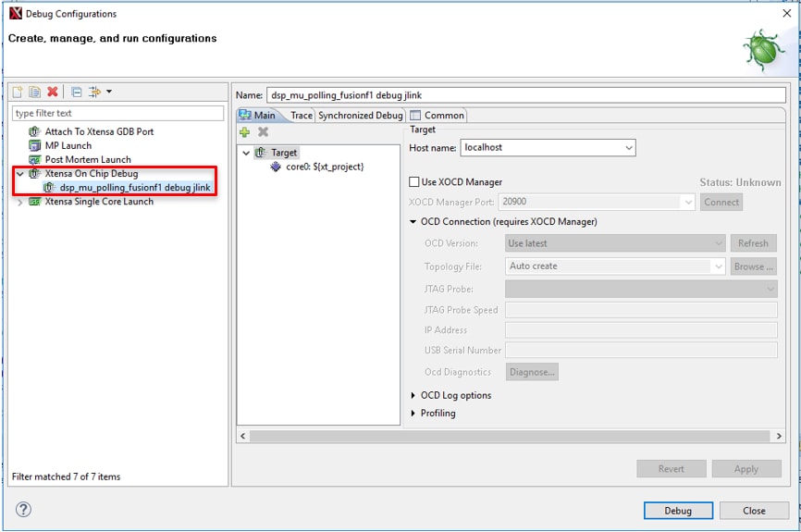The image size is (801, 532).
Task: Open the Host name dropdown
Action: tap(629, 148)
